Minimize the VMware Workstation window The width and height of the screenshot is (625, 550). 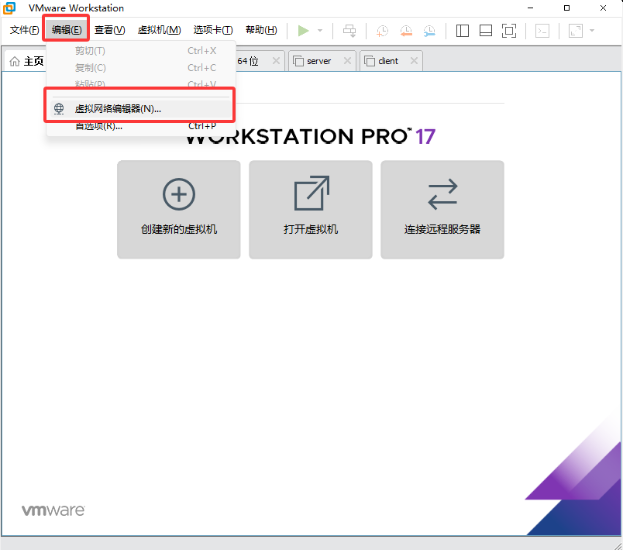pos(530,8)
